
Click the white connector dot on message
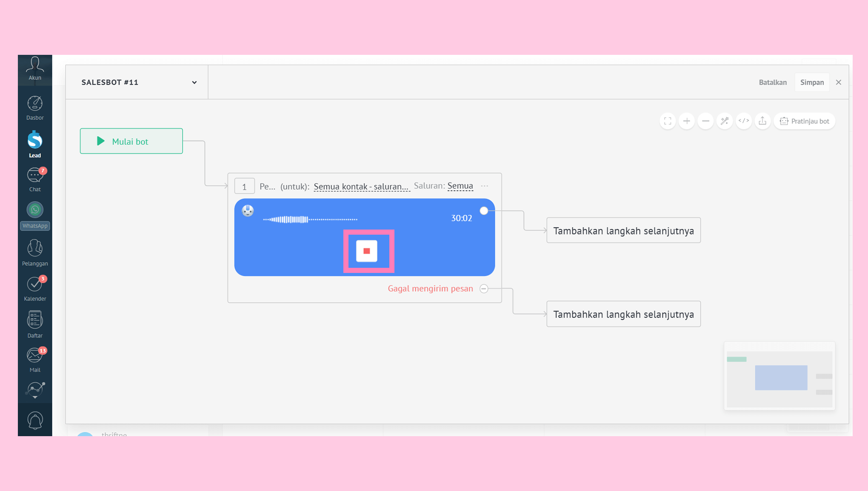point(484,211)
